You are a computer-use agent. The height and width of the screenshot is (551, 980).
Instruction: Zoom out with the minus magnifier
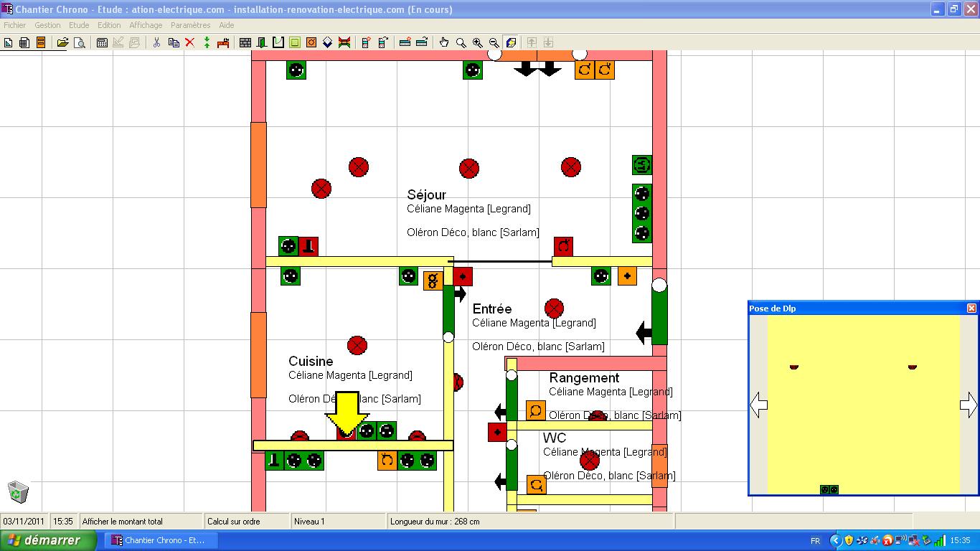click(x=494, y=43)
